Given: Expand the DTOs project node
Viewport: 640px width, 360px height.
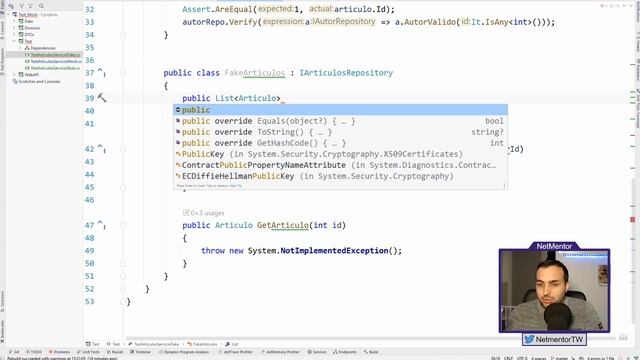Looking at the screenshot, I should pyautogui.click(x=14, y=34).
